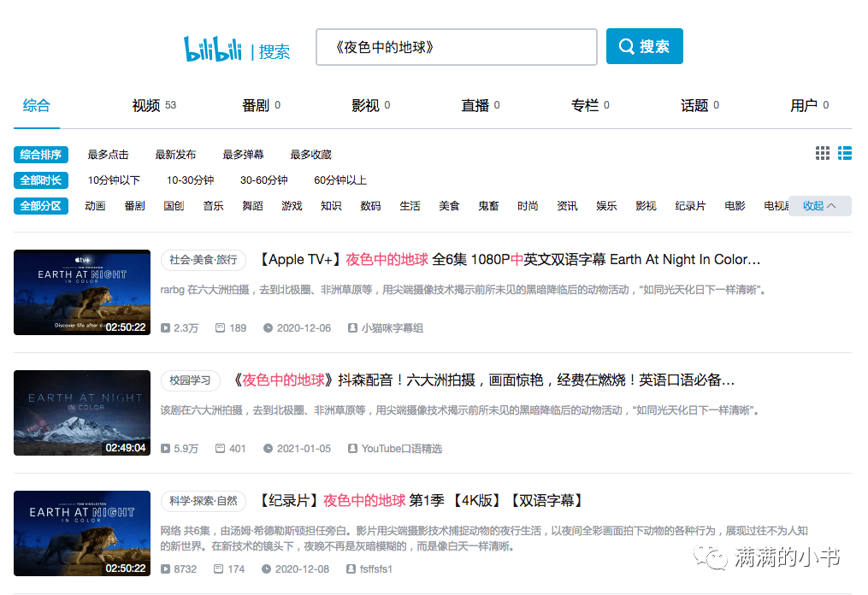Open the snowy mountain thumbnail, duration 02:49:04
Image resolution: width=868 pixels, height=595 pixels.
coord(82,413)
